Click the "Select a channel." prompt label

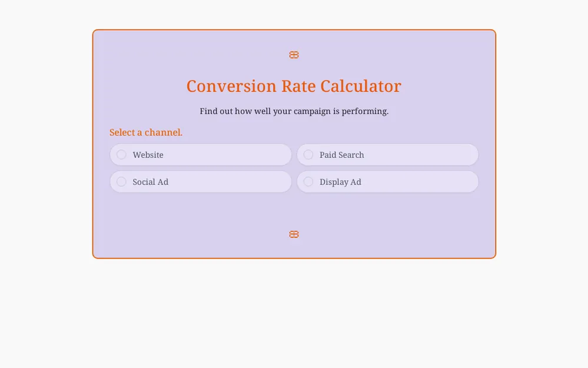[x=146, y=132]
